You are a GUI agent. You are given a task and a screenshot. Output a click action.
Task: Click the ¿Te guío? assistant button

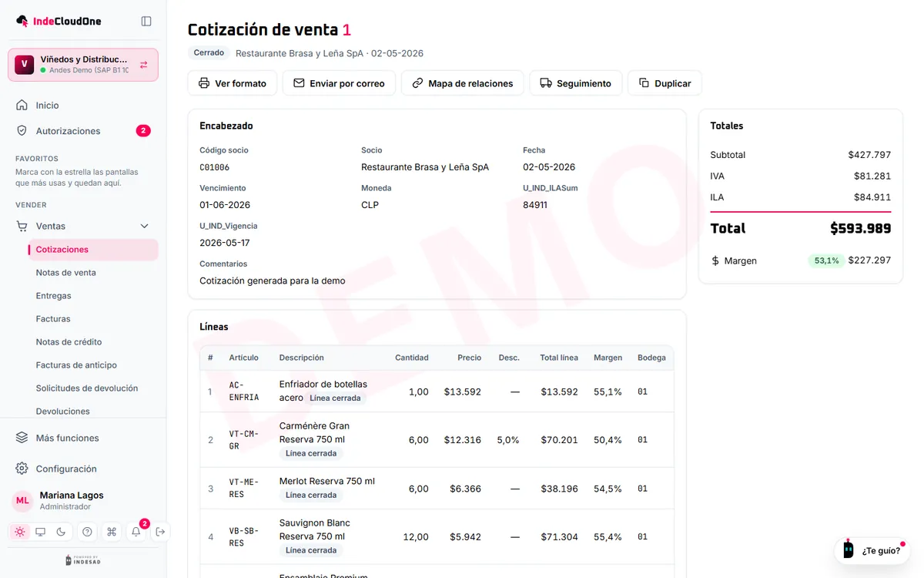(x=872, y=550)
